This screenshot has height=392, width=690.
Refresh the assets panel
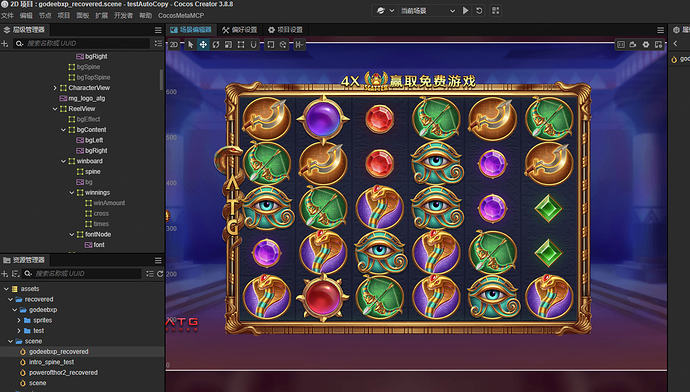[x=160, y=274]
